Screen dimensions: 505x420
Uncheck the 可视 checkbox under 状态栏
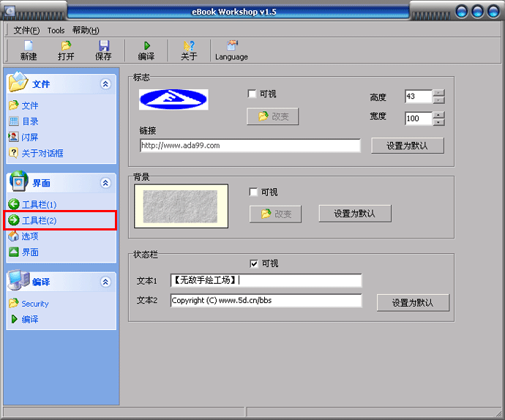click(254, 264)
